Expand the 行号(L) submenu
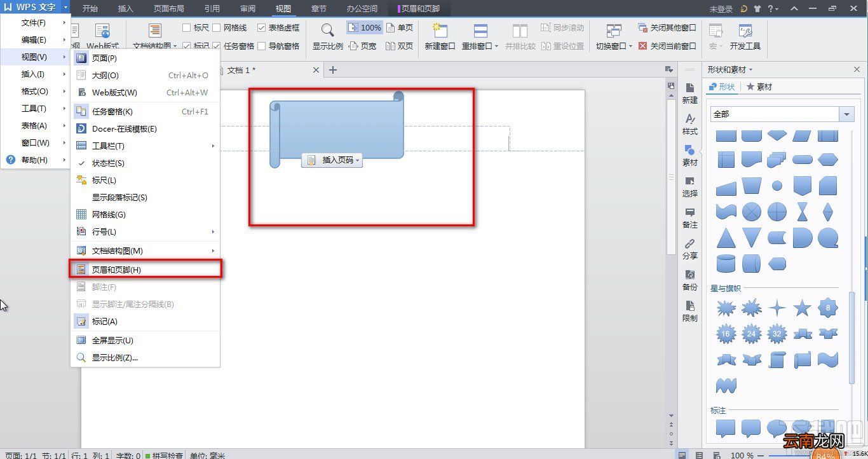Viewport: 868px width, 459px height. tap(145, 232)
